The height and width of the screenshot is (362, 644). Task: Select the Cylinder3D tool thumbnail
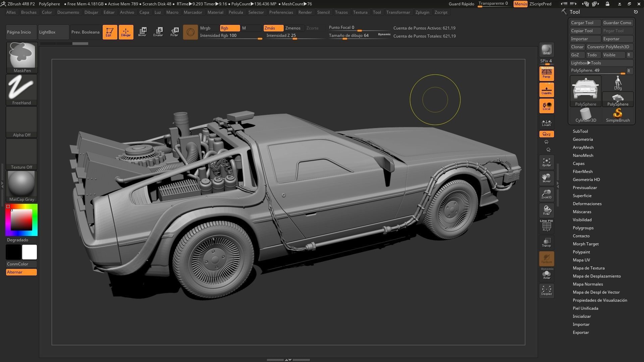(586, 115)
